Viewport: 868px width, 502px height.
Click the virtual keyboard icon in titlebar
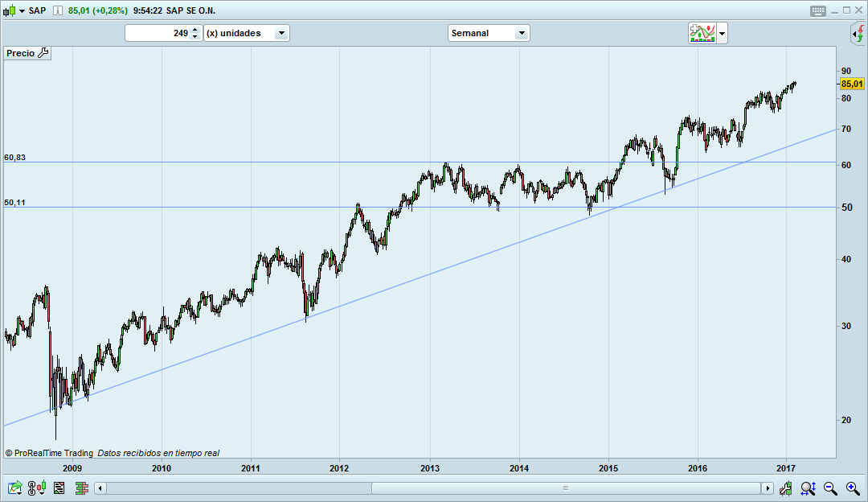tap(817, 10)
